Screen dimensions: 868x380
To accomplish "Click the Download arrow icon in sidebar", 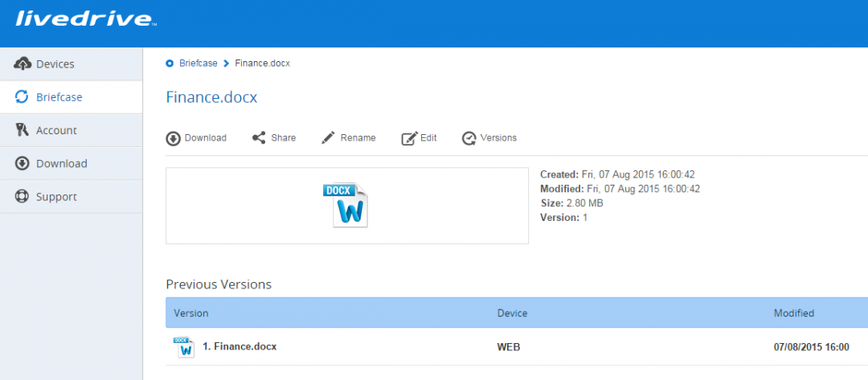I will pos(23,163).
